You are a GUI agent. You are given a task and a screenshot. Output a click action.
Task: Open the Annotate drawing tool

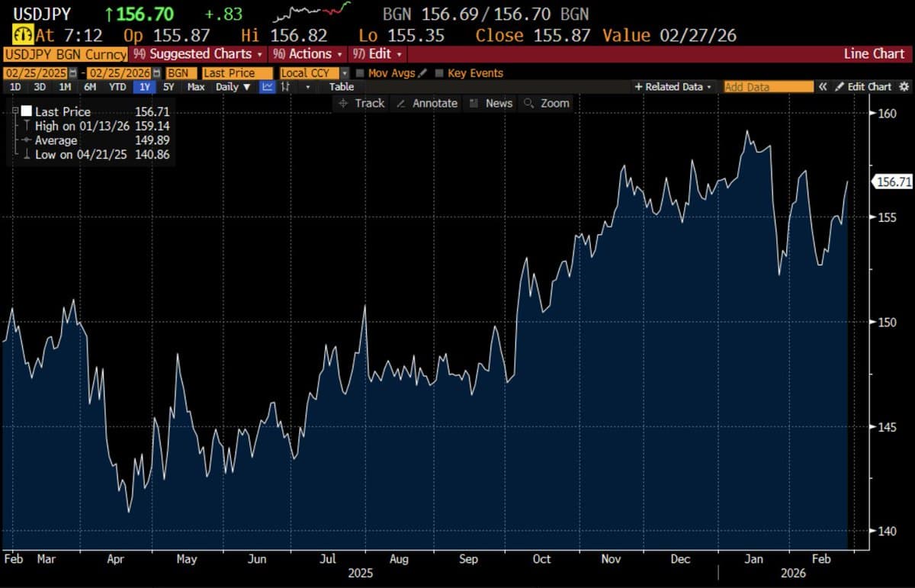click(x=425, y=103)
